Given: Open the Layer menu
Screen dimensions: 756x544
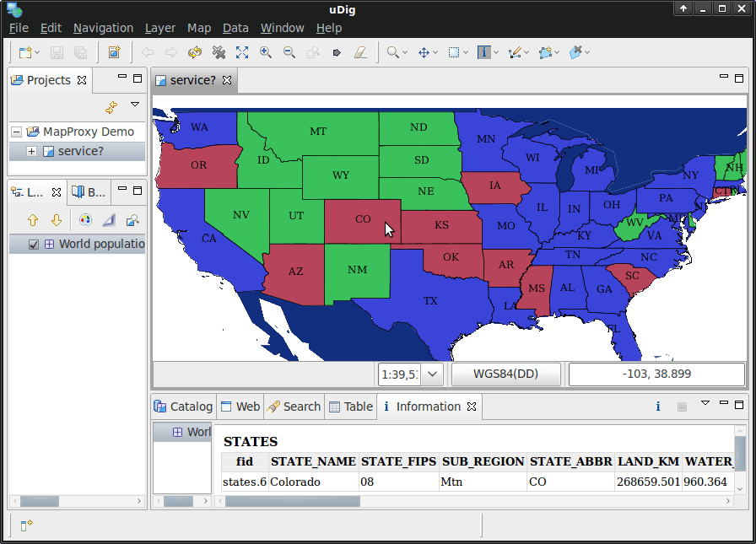Looking at the screenshot, I should (x=160, y=28).
